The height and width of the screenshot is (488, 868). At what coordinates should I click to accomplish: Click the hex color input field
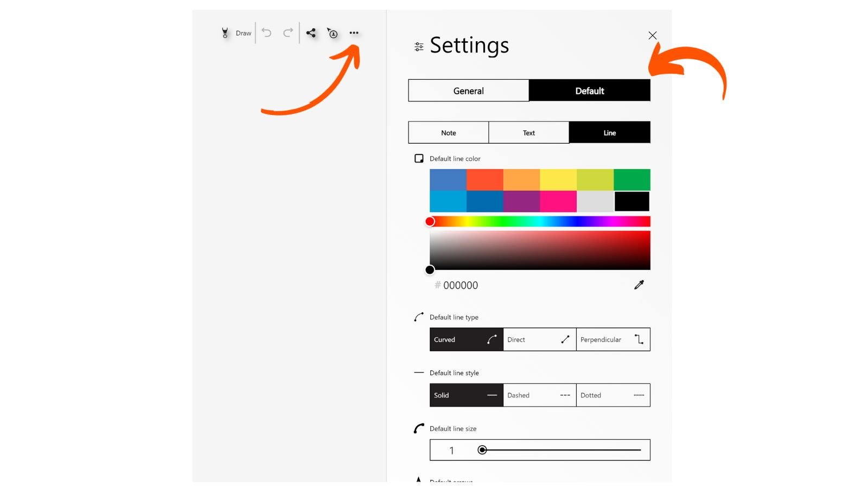[x=460, y=285]
